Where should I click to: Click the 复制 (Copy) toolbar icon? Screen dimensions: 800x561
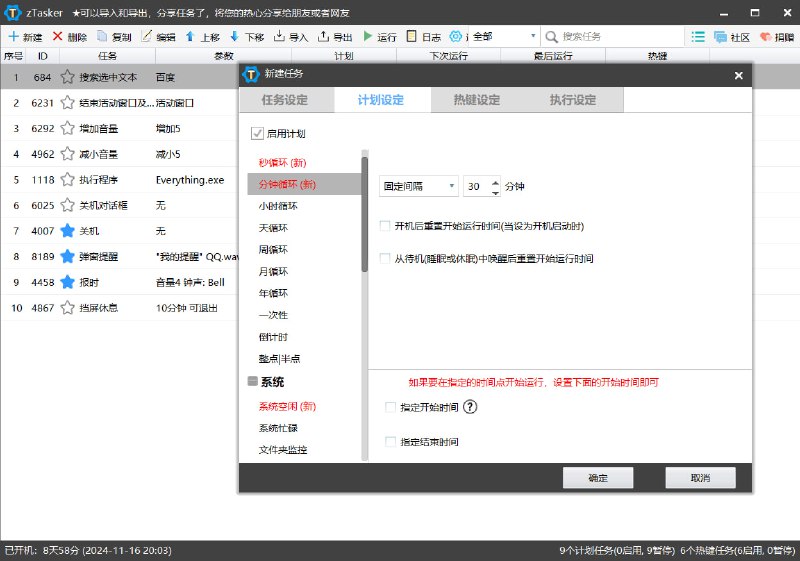pyautogui.click(x=102, y=36)
